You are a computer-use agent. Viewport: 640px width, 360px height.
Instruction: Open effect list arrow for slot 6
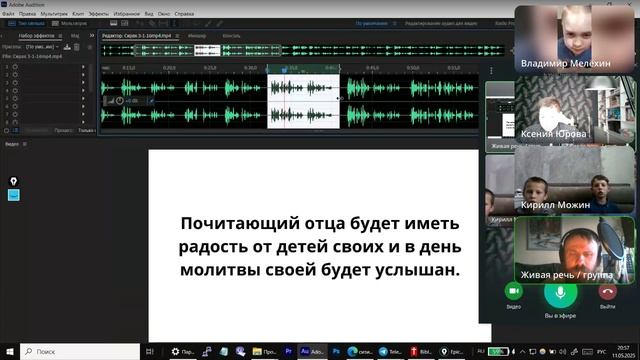(x=83, y=107)
